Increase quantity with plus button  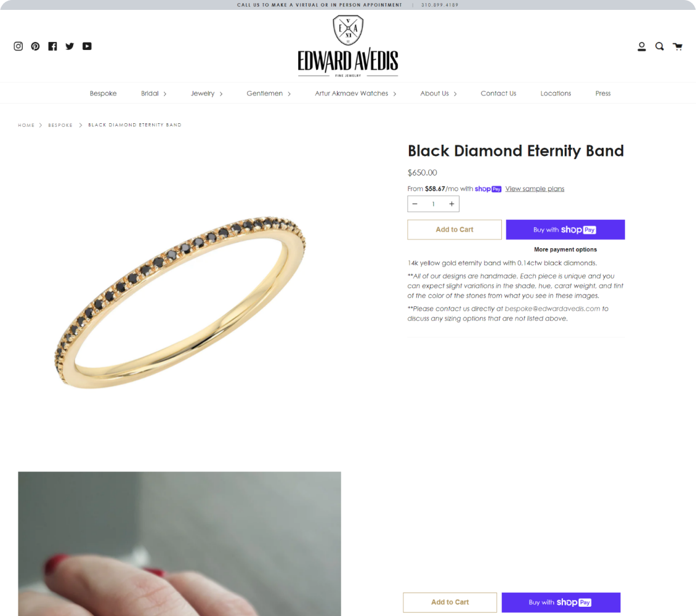(x=451, y=204)
